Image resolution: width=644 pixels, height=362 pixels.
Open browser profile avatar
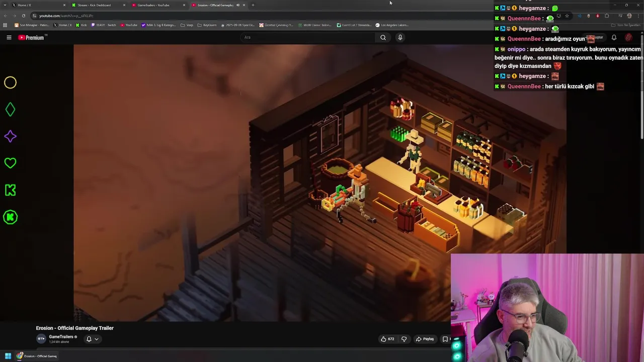click(629, 16)
